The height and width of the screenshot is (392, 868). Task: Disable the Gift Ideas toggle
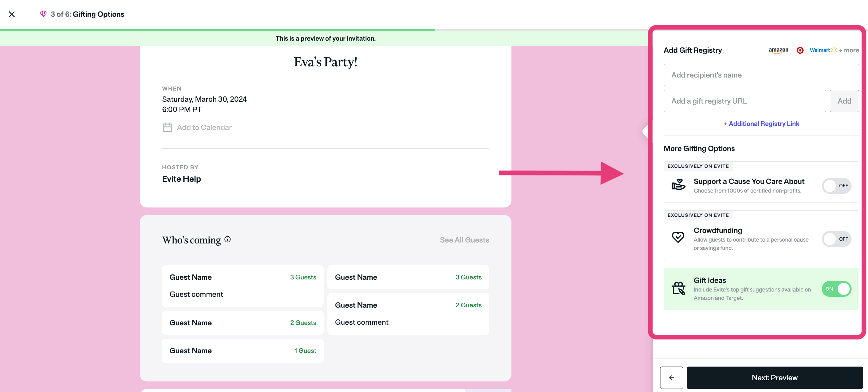coord(836,289)
